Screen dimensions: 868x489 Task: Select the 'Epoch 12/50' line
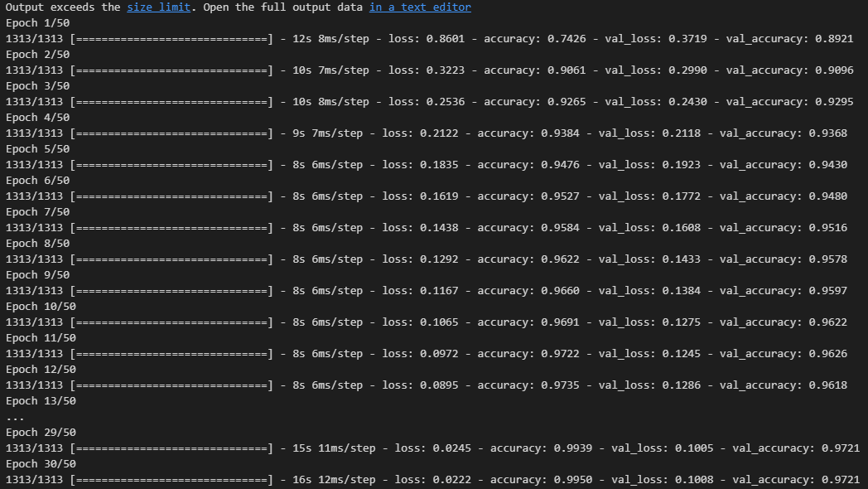point(41,370)
